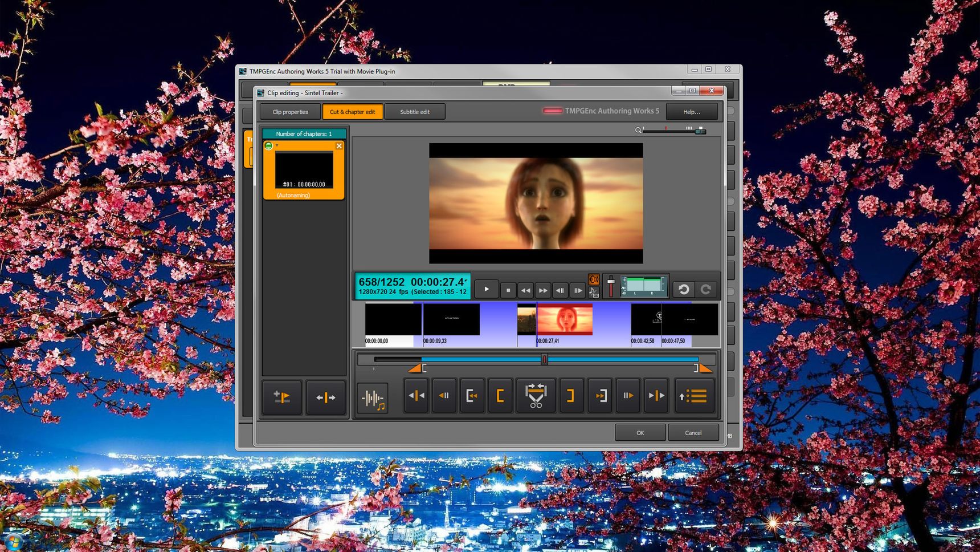Adjust the volume fader
This screenshot has height=552, width=980.
(611, 282)
